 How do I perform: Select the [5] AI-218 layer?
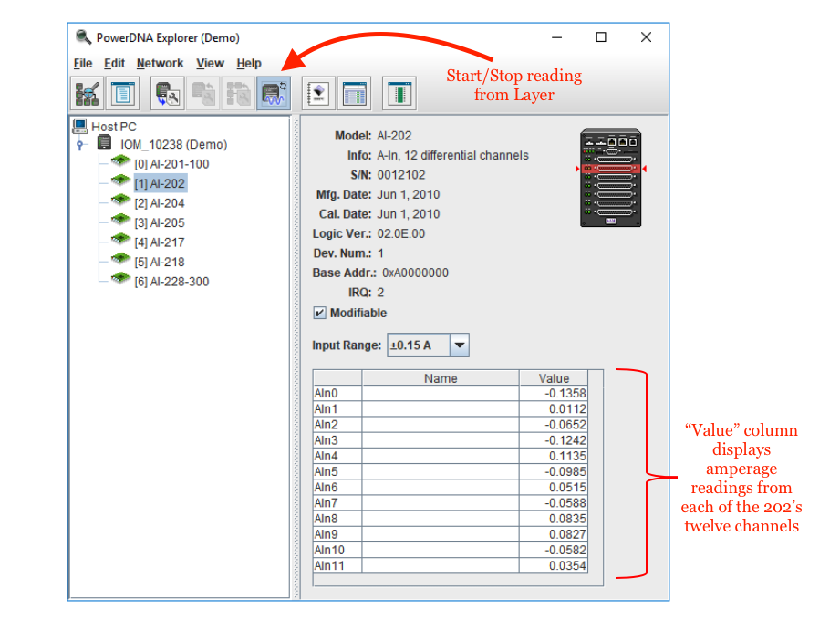point(160,262)
